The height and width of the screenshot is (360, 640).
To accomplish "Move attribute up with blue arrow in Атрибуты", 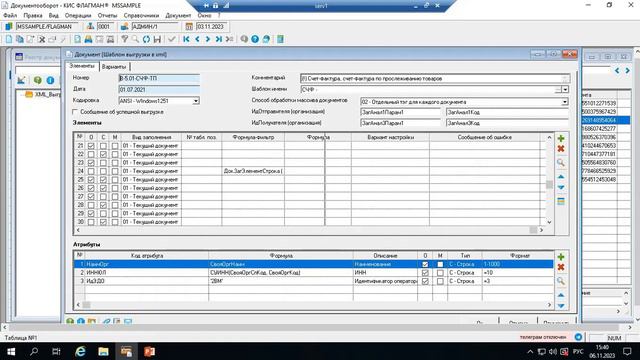I will [561, 295].
